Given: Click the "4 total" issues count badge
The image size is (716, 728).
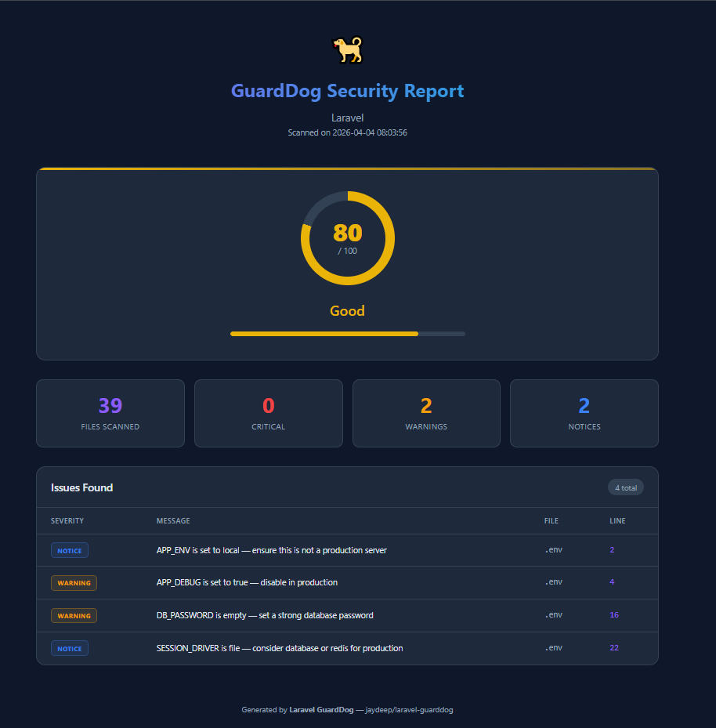Looking at the screenshot, I should coord(625,488).
